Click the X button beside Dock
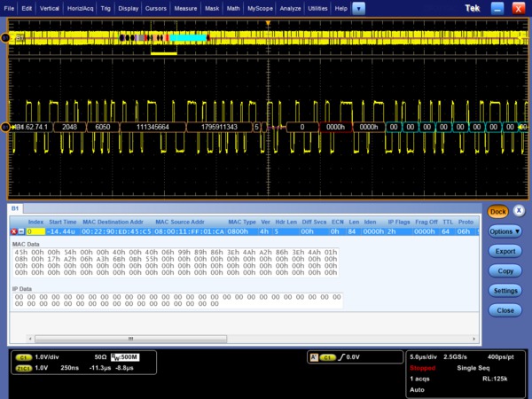This screenshot has width=532, height=399. [x=520, y=211]
